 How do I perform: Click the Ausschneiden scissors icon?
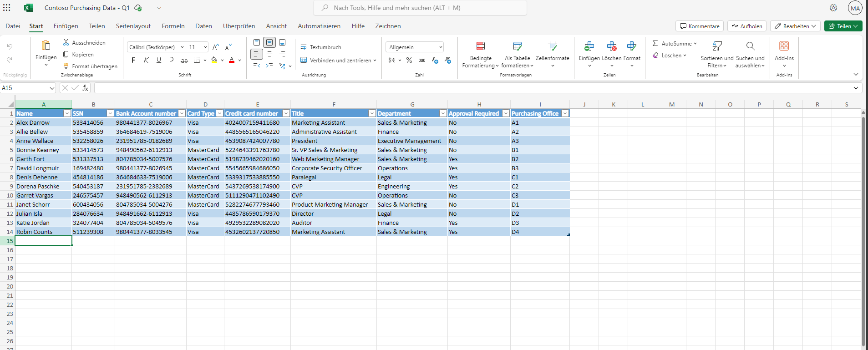tap(66, 42)
